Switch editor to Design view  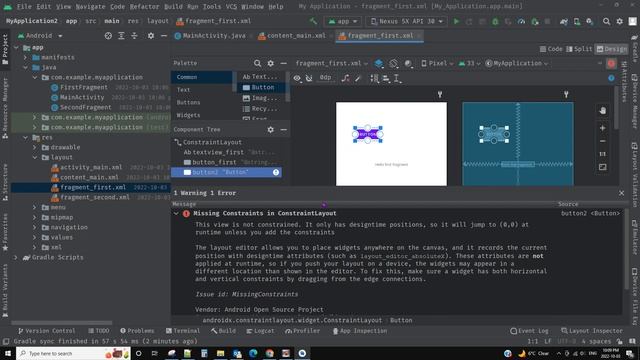pos(611,49)
